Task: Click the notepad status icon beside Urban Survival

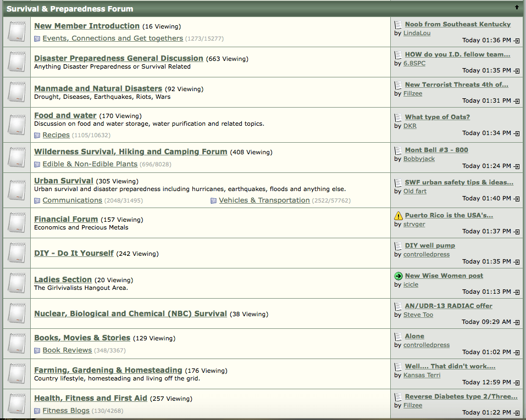Action: coord(17,190)
